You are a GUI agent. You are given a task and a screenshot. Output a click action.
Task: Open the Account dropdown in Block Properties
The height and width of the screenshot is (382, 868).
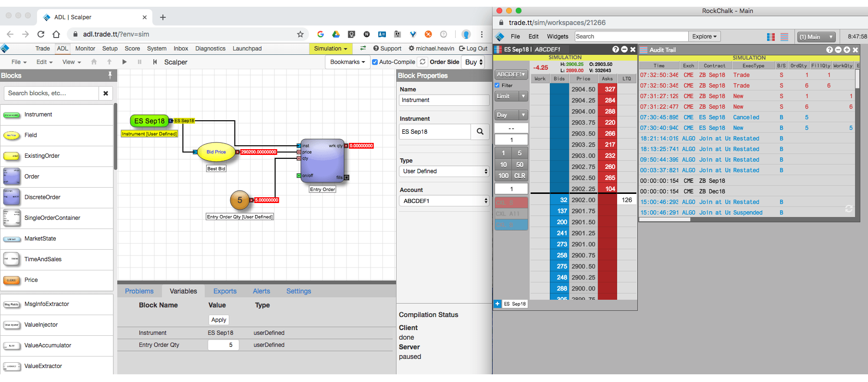[445, 201]
